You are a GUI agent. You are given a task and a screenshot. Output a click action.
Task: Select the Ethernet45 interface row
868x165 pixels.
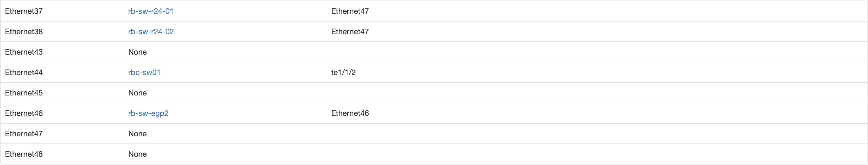(24, 93)
